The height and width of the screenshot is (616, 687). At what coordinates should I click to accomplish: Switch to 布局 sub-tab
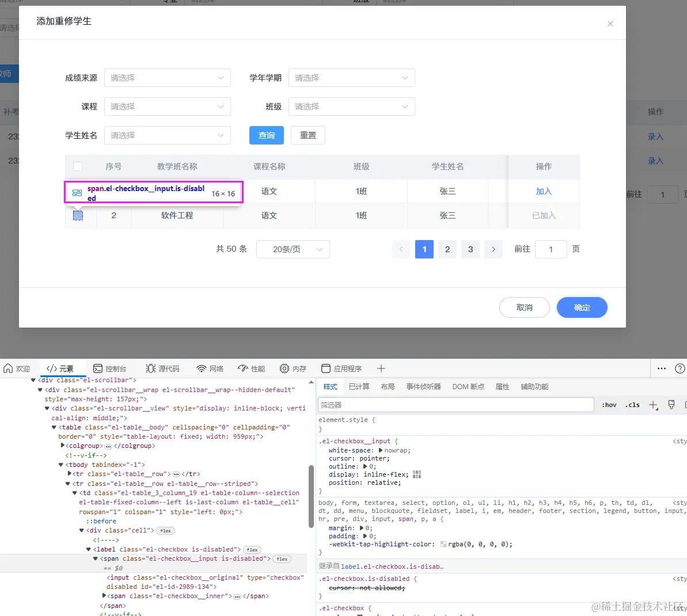pyautogui.click(x=388, y=387)
